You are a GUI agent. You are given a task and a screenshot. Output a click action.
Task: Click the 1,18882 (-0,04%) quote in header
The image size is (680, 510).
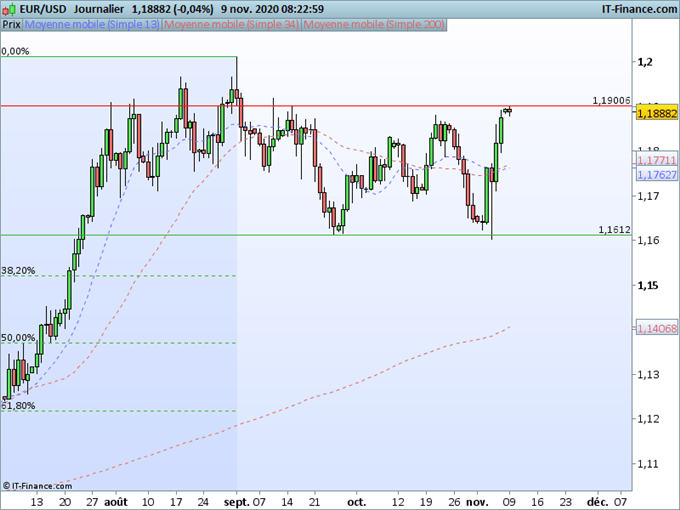[x=173, y=9]
